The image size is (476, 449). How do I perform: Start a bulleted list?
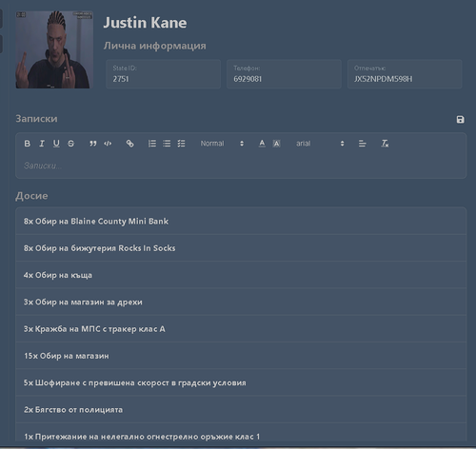(167, 144)
